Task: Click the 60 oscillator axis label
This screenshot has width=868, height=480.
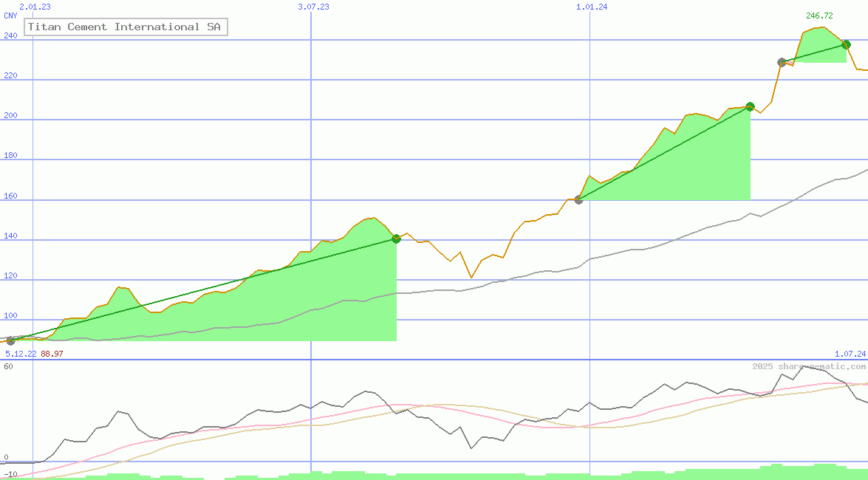Action: [8, 366]
